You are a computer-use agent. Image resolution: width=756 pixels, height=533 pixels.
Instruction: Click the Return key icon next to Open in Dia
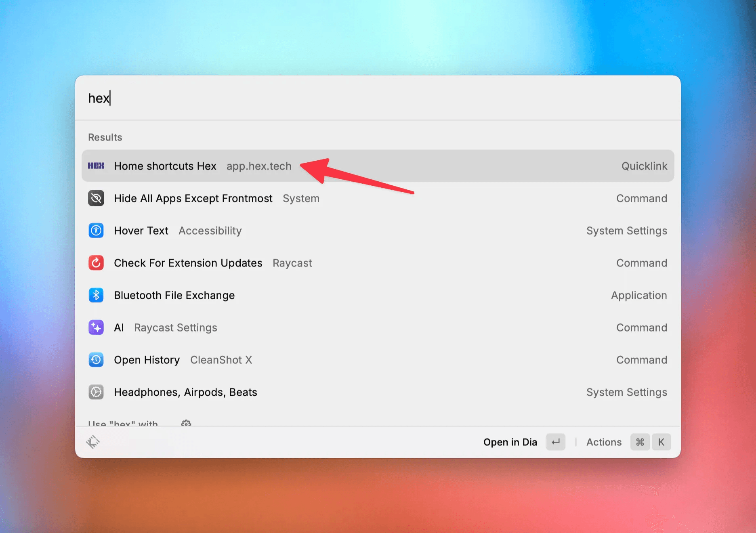point(556,442)
